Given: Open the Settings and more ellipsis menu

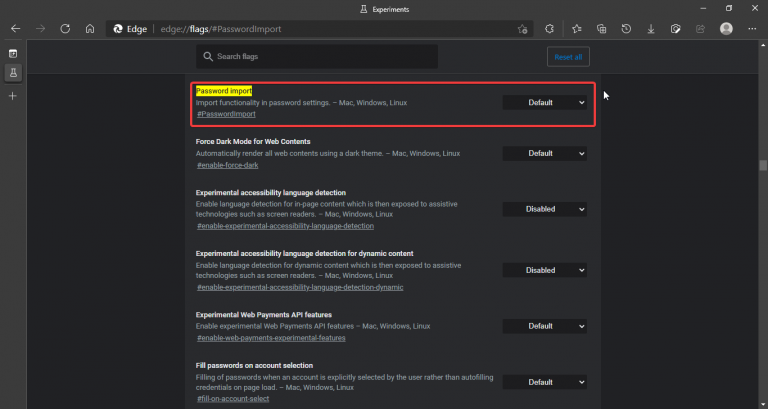Looking at the screenshot, I should click(752, 29).
